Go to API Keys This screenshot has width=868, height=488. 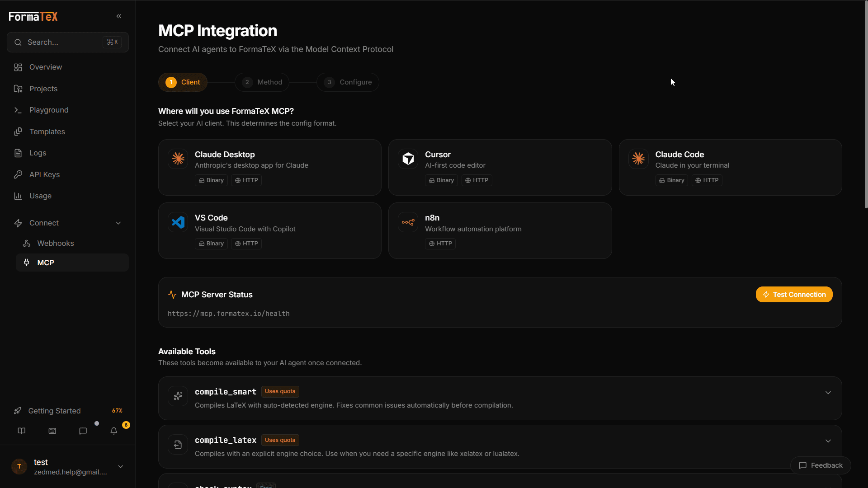[68, 174]
